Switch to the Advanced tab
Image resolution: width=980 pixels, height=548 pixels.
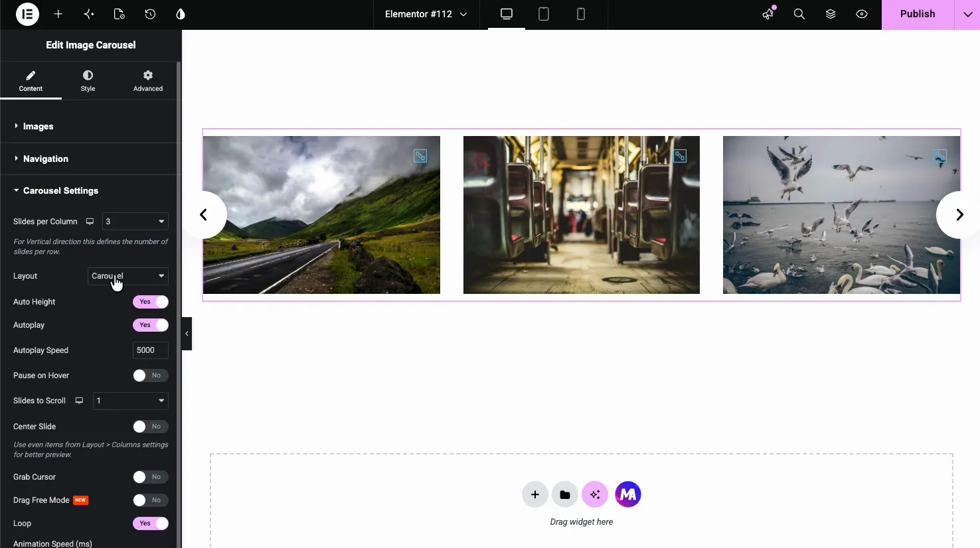click(x=148, y=81)
